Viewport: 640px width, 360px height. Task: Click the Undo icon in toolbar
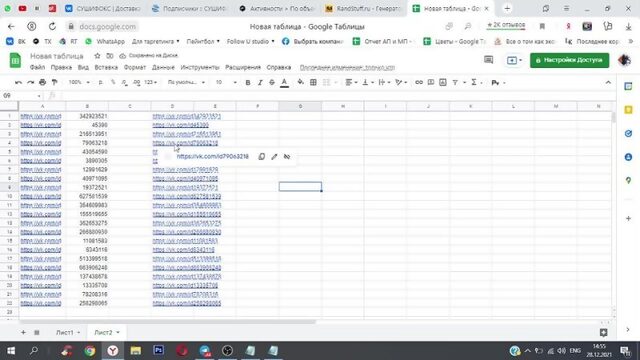tap(18, 82)
